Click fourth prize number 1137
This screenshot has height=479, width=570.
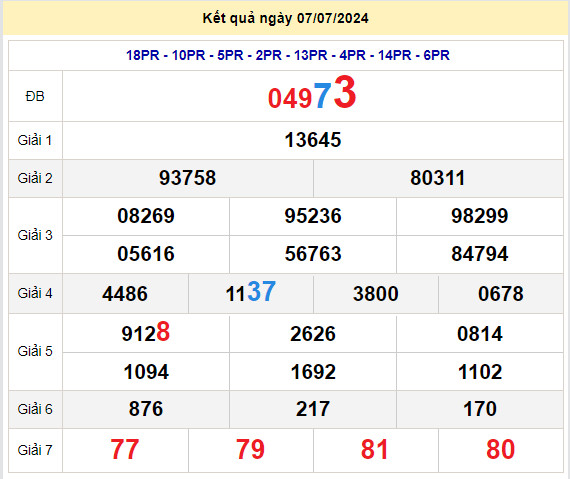click(251, 292)
